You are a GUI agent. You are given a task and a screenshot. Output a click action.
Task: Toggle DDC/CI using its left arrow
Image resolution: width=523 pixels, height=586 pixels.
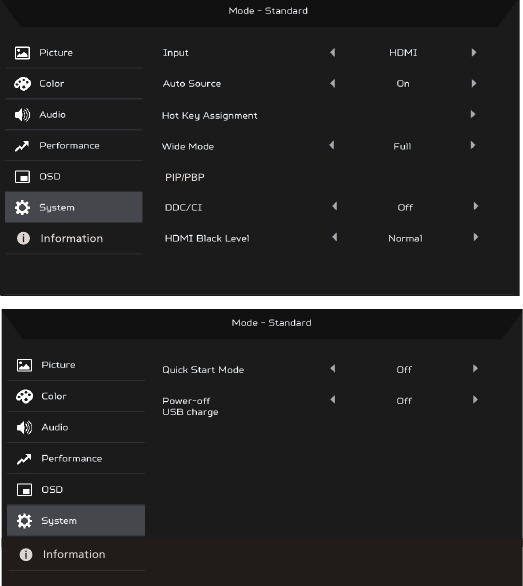click(x=335, y=206)
